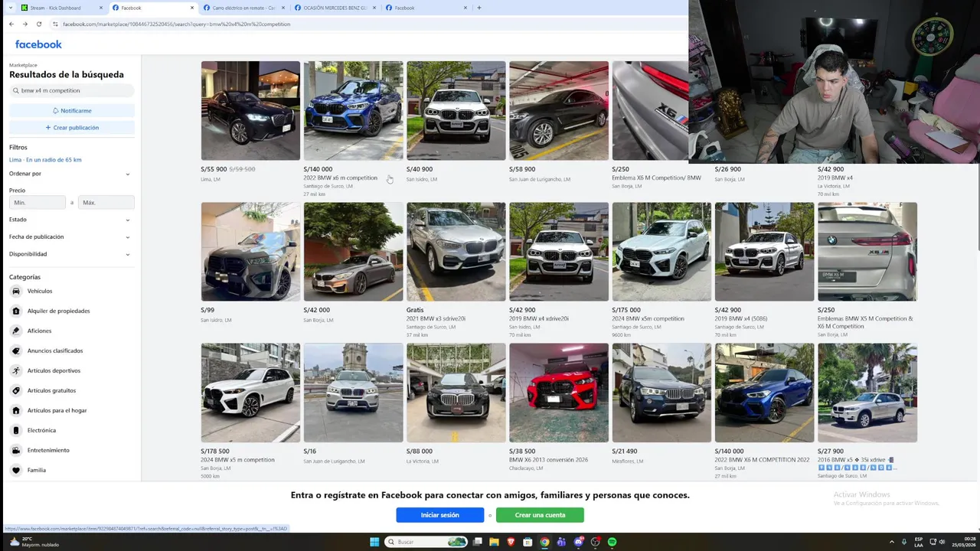
Task: Switch to the Stream - Kick Dashboard tab
Action: (x=61, y=8)
